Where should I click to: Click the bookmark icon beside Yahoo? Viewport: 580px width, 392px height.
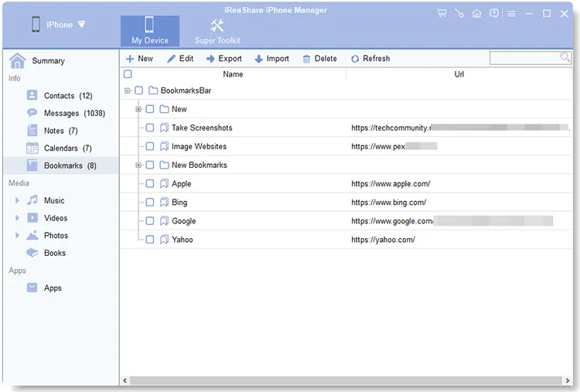(x=164, y=239)
